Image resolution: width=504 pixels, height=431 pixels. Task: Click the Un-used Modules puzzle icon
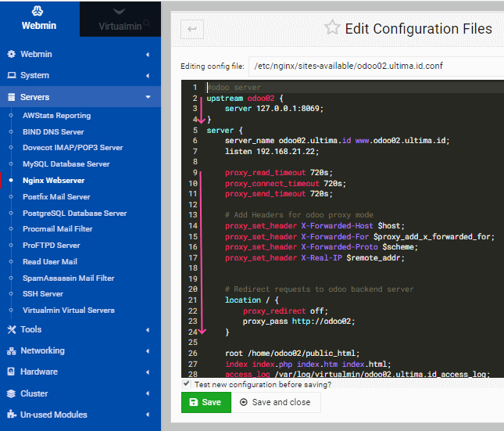pyautogui.click(x=12, y=415)
